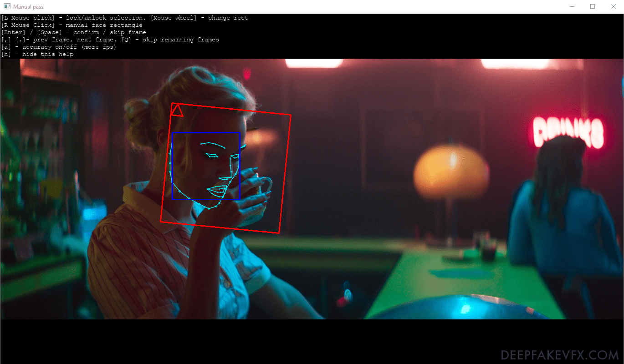Click the confirm / skip frame help line
The width and height of the screenshot is (624, 364).
pos(73,32)
